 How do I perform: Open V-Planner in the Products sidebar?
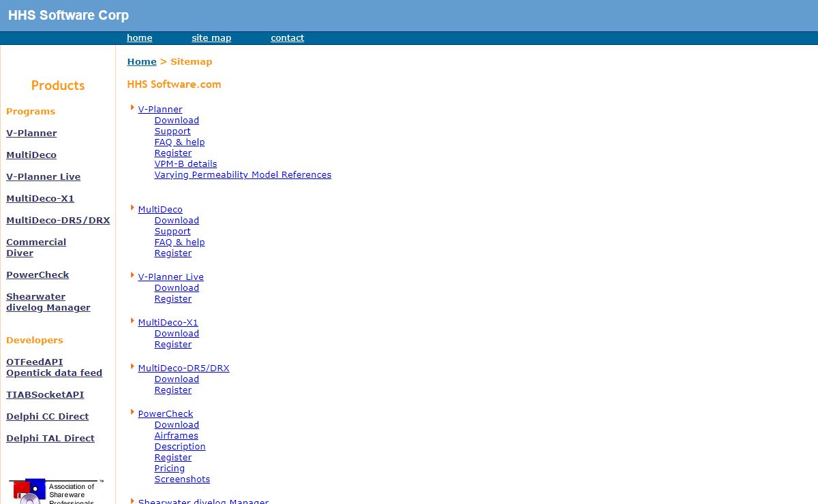[31, 133]
